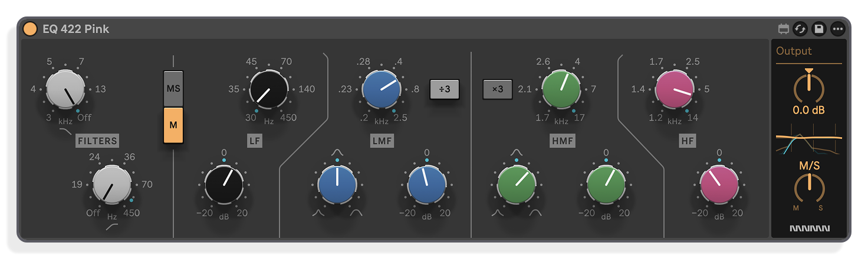Click the blue LMF bandwidth knob
Viewport: 868px width, 259px height.
click(x=337, y=184)
